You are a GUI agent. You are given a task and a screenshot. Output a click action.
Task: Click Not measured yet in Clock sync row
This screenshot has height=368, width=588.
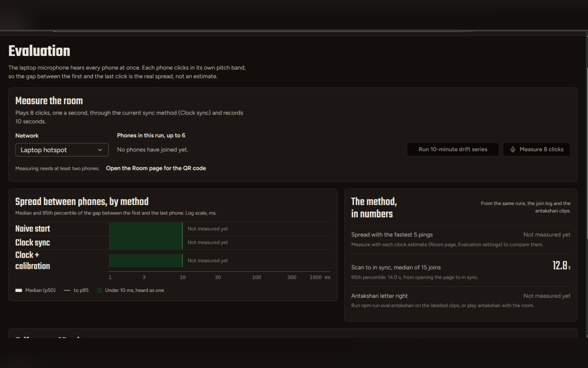click(208, 242)
